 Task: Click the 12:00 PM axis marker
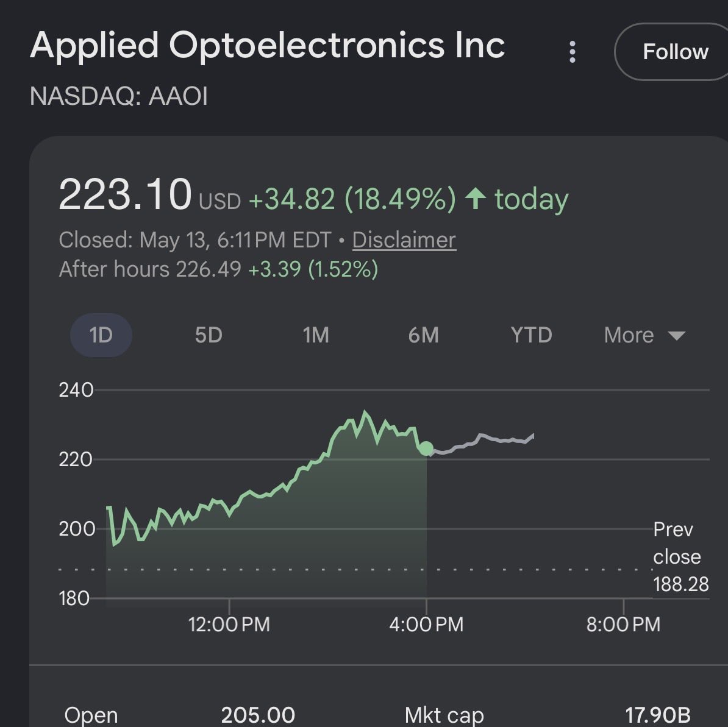(x=229, y=624)
